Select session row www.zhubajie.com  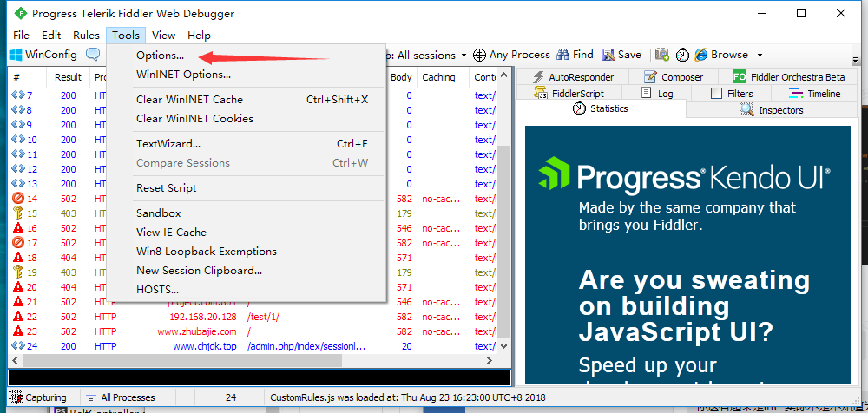coord(253,331)
